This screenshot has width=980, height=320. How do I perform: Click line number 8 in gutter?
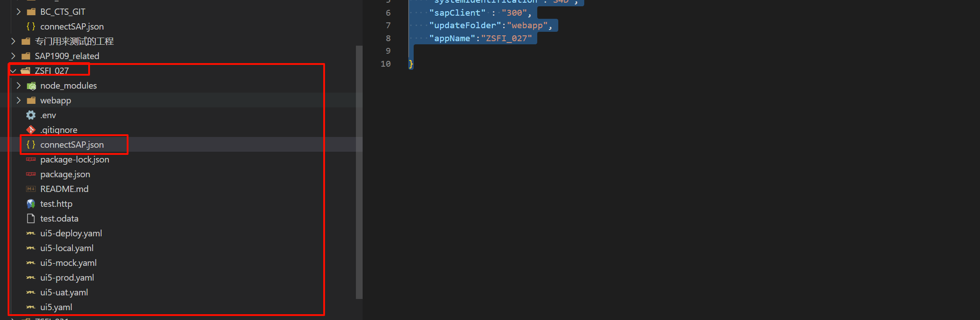tap(388, 38)
